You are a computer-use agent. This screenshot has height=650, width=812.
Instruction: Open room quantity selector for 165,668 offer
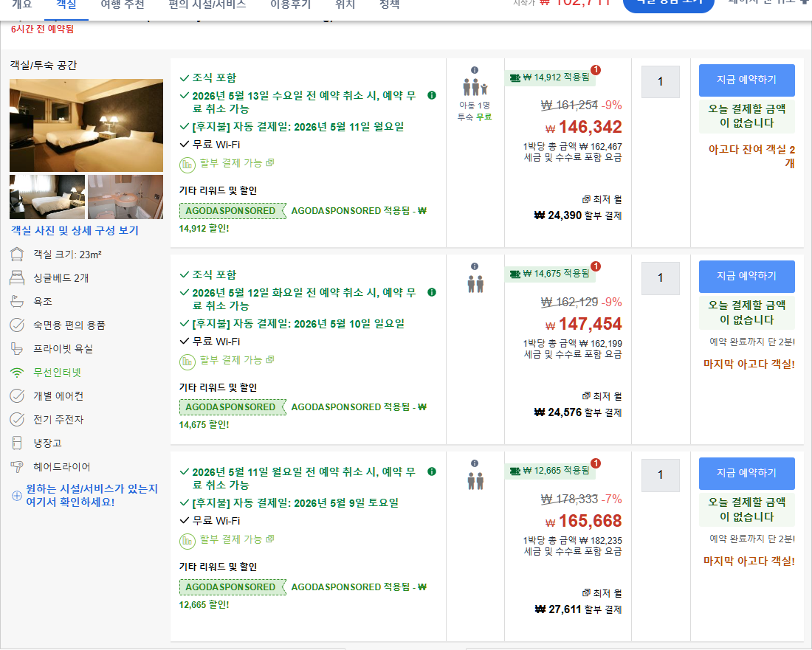[660, 475]
